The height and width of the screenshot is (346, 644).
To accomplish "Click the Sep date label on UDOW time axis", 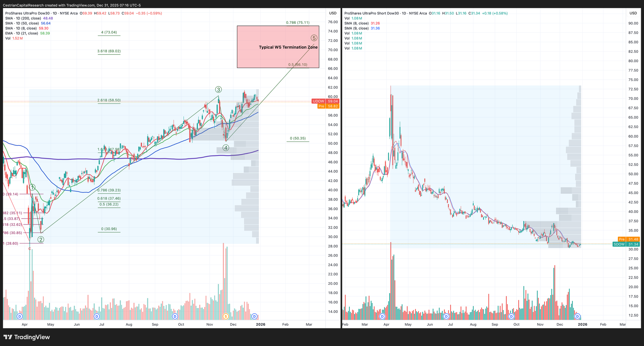I will pyautogui.click(x=155, y=324).
